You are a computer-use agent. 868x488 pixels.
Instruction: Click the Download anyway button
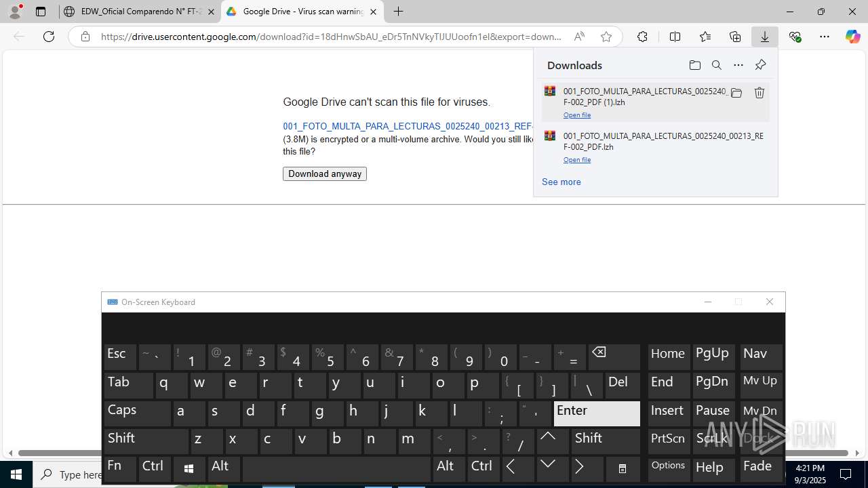pos(325,174)
